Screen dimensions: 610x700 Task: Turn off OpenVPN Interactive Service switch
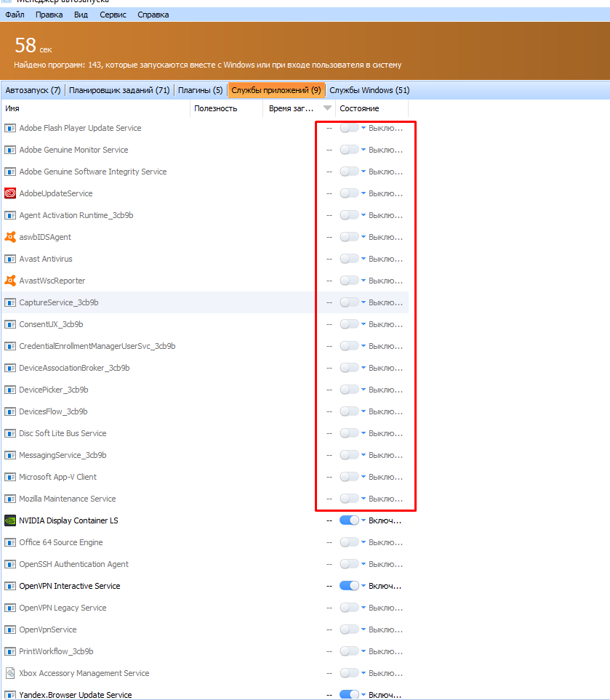click(x=349, y=586)
